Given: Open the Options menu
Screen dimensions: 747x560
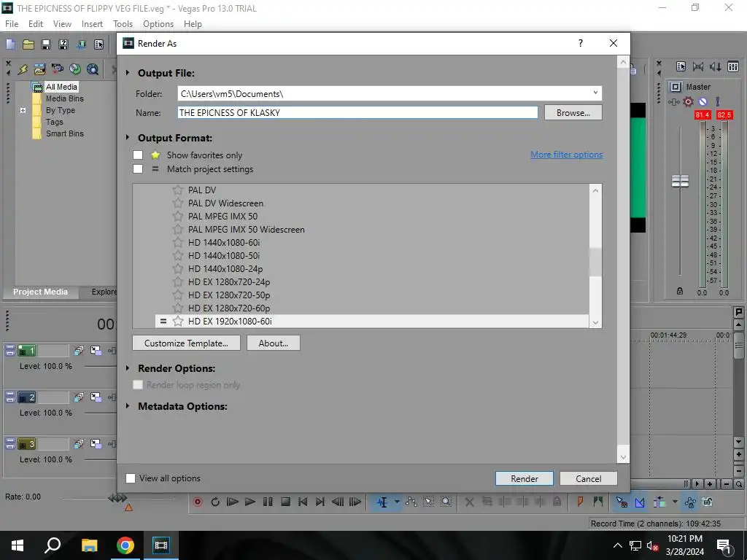Looking at the screenshot, I should click(158, 24).
